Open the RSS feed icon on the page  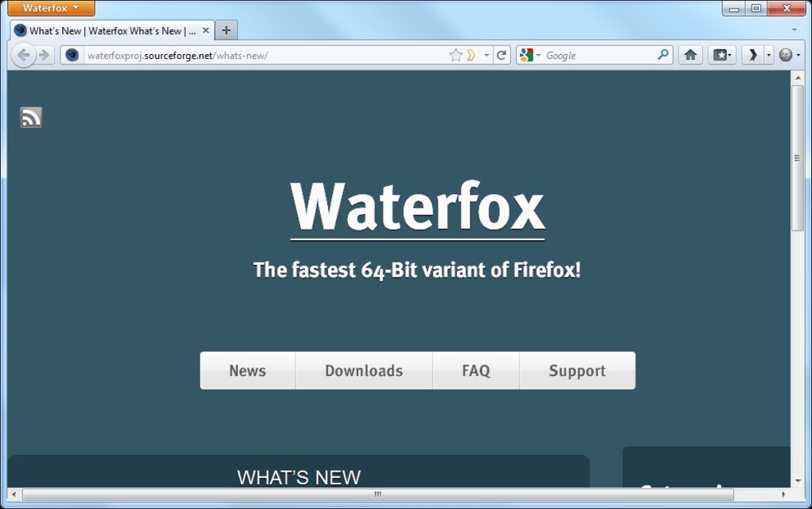tap(30, 117)
